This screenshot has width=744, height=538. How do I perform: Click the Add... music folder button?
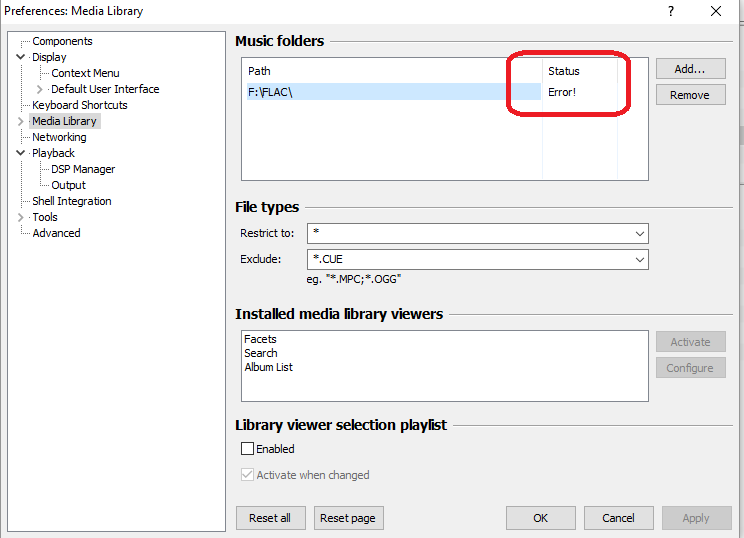point(690,69)
